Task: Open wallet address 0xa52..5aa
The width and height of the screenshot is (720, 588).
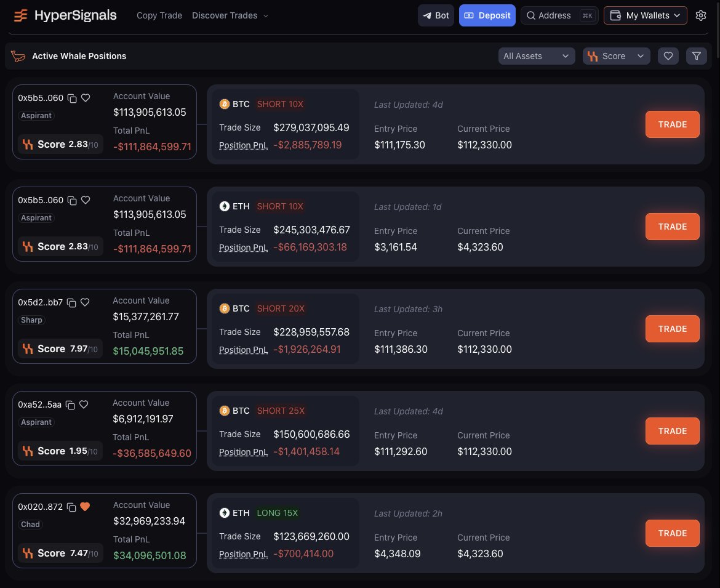Action: pyautogui.click(x=39, y=405)
